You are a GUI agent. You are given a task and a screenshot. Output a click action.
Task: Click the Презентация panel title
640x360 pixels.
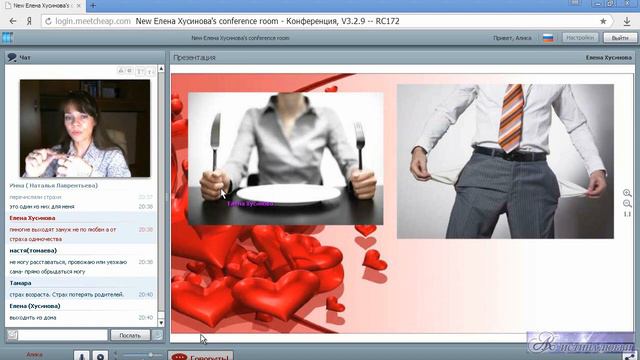tap(195, 58)
